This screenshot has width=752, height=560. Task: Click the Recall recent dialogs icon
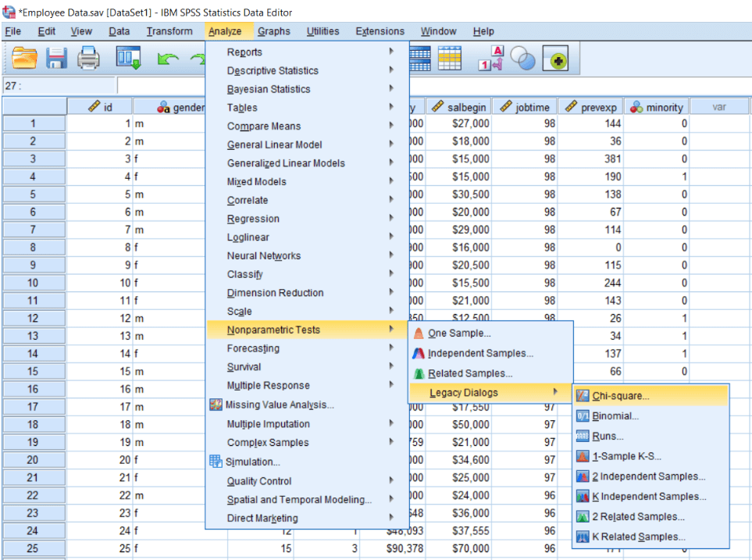click(x=128, y=58)
